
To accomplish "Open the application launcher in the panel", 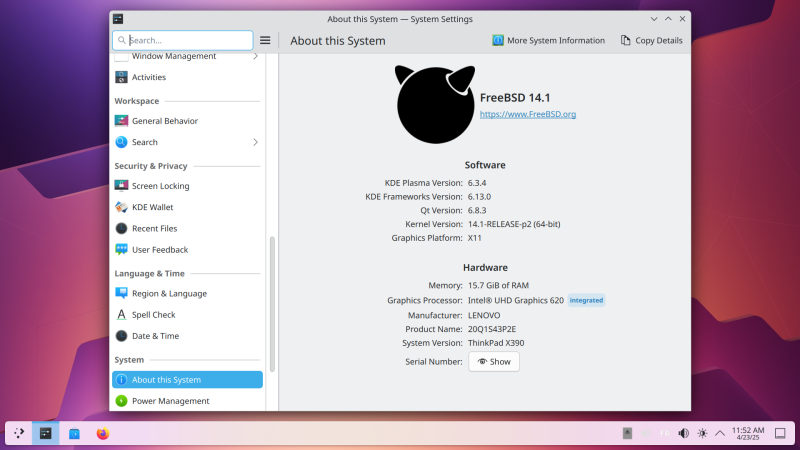I will click(19, 433).
